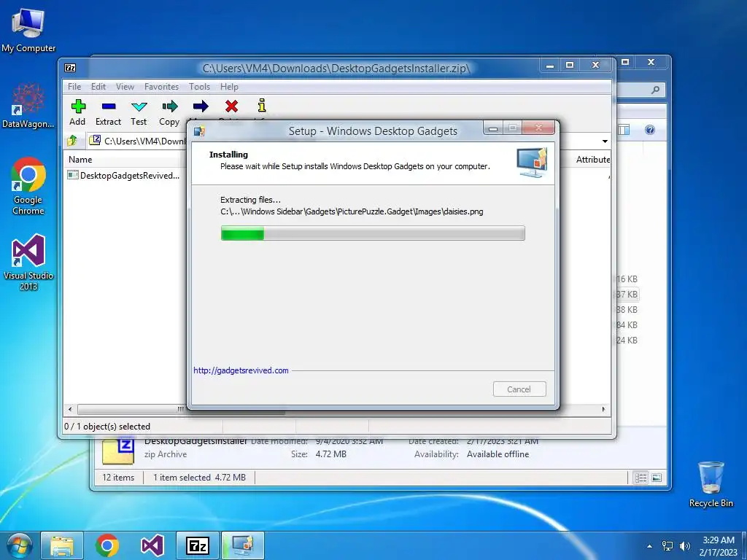Click the yellow Info icon in 7-Zip

262,106
